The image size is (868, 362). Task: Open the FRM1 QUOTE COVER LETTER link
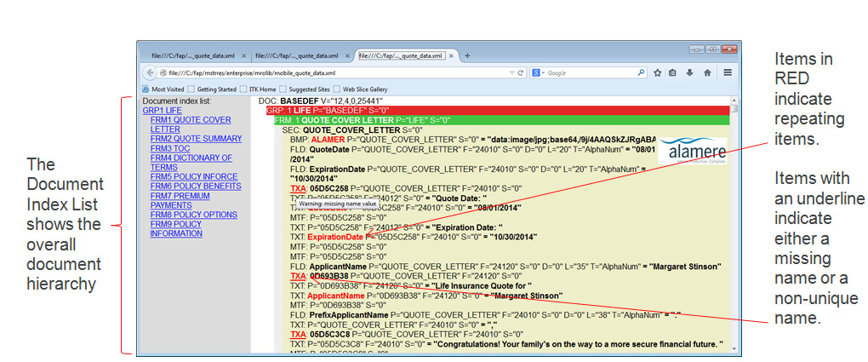[191, 124]
